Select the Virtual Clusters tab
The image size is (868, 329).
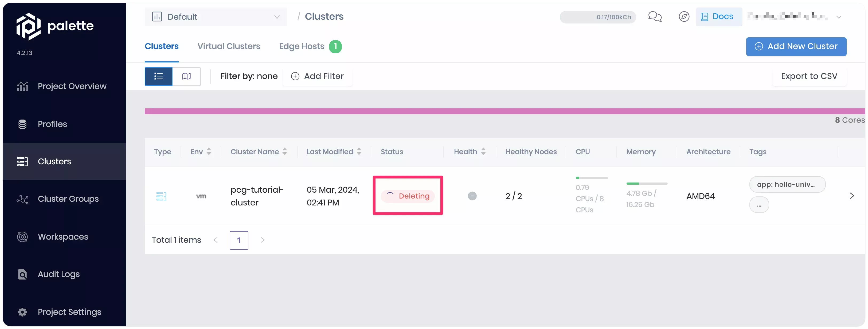pos(229,46)
